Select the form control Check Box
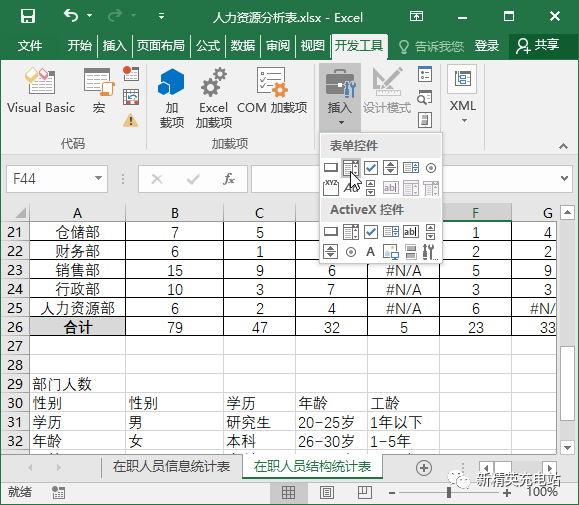This screenshot has width=579, height=505. [x=371, y=168]
